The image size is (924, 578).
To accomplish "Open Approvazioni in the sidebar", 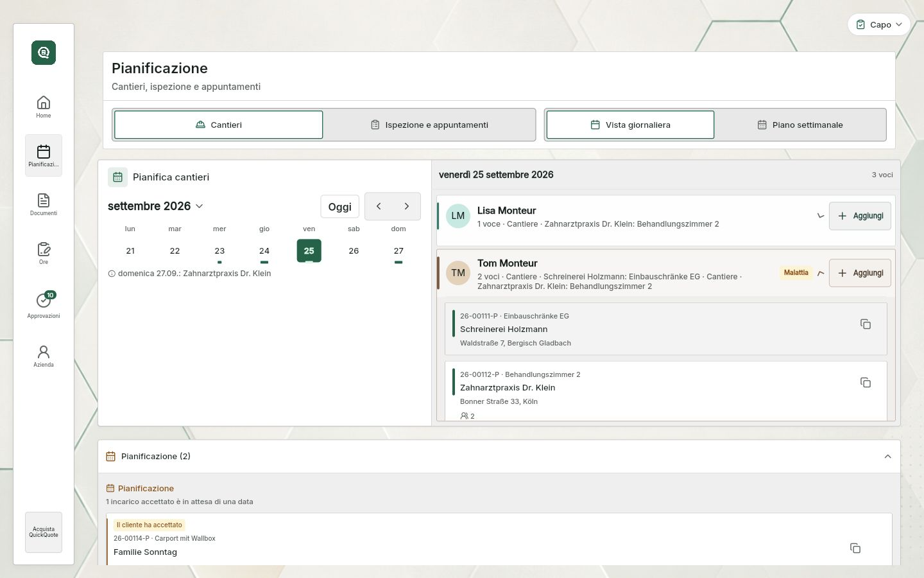I will tap(44, 304).
